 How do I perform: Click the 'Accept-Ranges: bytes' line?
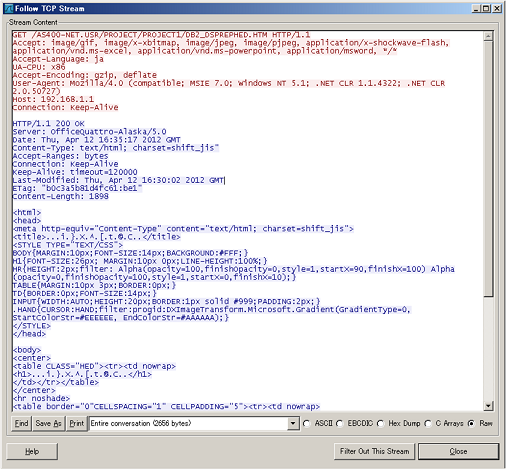[x=60, y=156]
